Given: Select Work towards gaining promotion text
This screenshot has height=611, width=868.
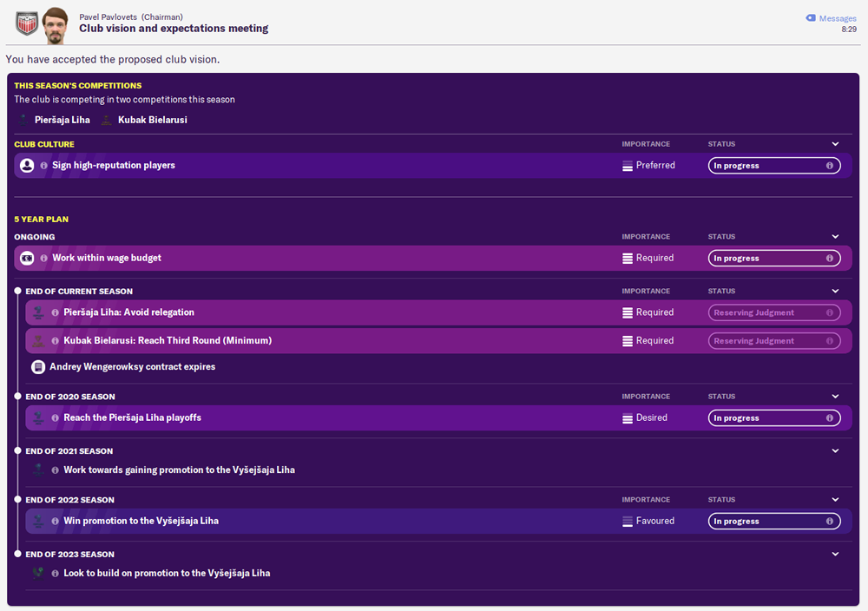Looking at the screenshot, I should click(x=179, y=470).
